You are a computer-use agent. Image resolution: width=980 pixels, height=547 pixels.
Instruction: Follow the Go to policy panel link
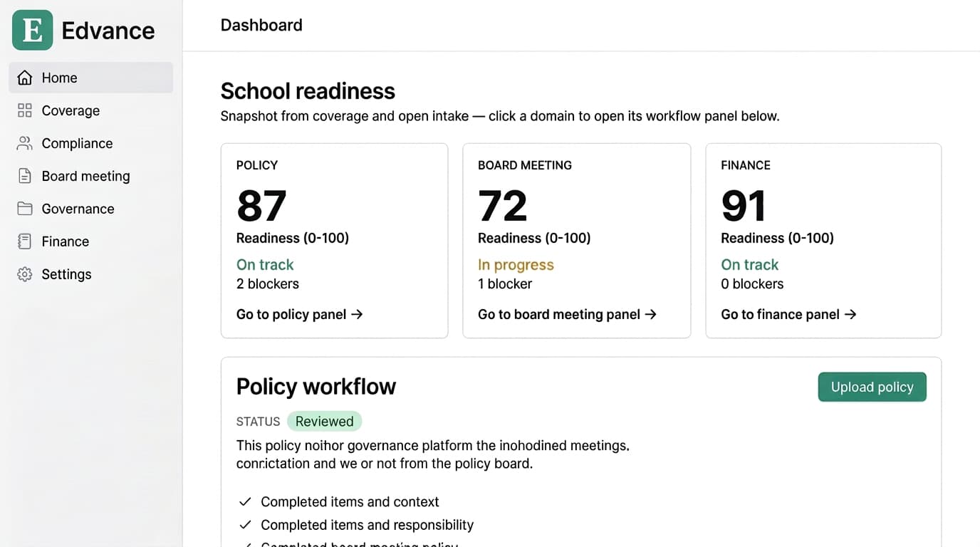coord(300,314)
